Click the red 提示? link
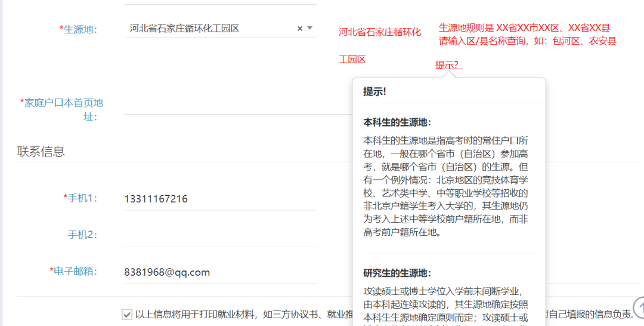 448,64
